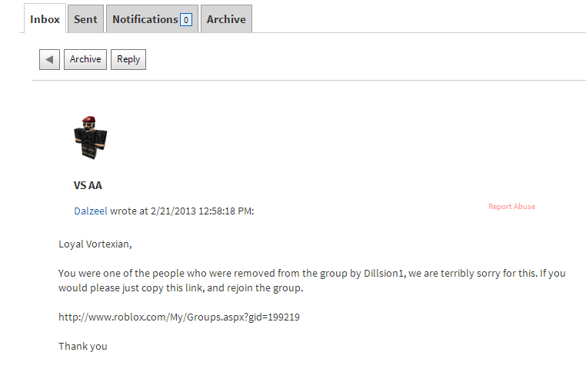Click the line starting "would please just copy"
The width and height of the screenshot is (586, 392).
[181, 288]
